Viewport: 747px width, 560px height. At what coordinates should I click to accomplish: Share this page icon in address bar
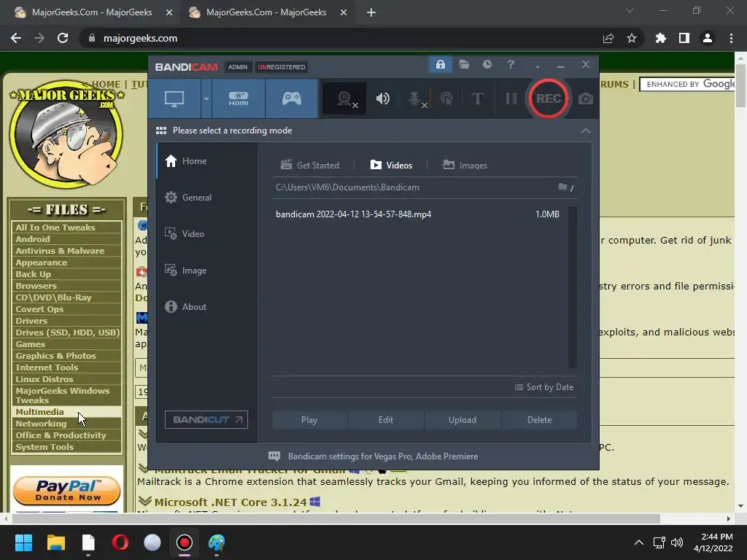608,38
